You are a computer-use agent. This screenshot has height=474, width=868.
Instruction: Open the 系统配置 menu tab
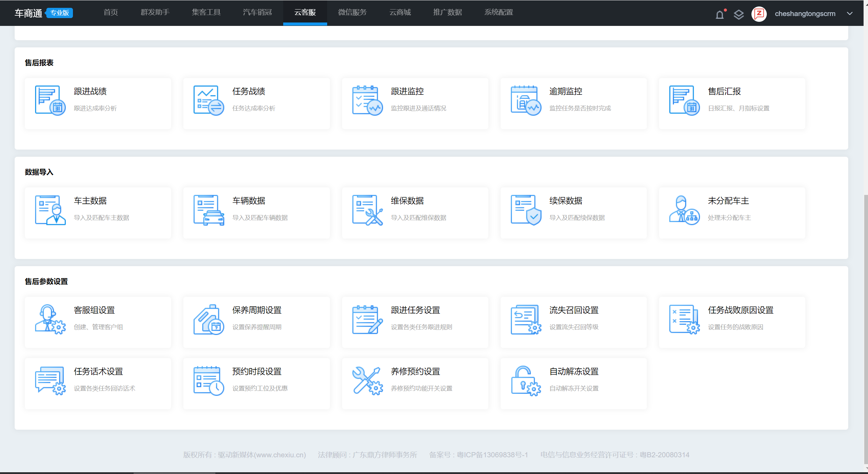(x=499, y=13)
